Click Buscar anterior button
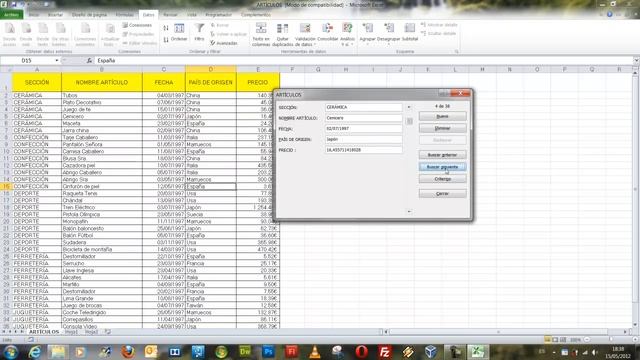The width and height of the screenshot is (640, 360). coord(442,155)
